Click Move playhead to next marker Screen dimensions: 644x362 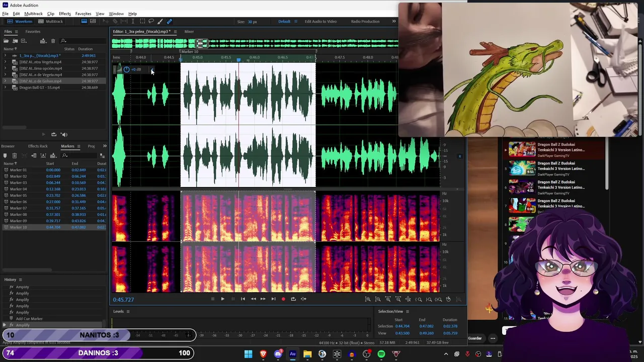(x=273, y=299)
